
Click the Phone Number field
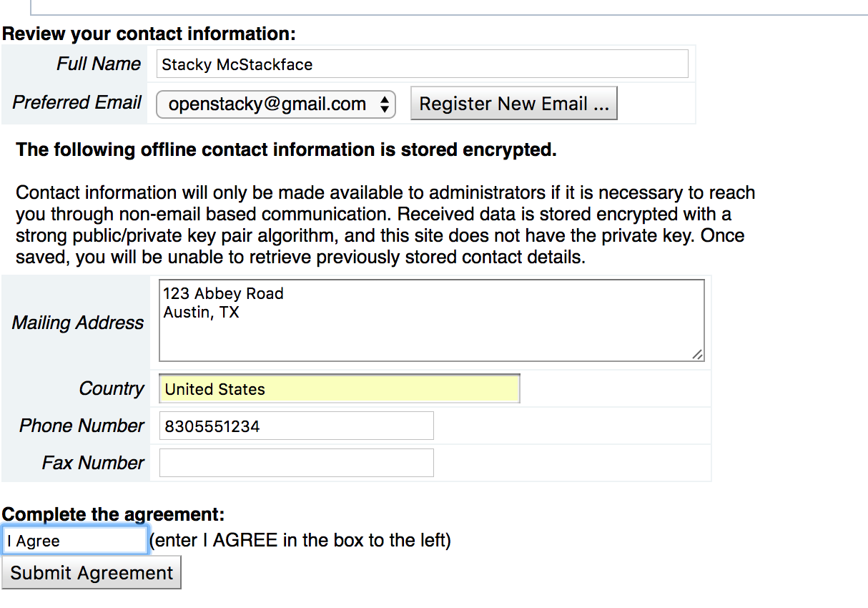pos(296,426)
